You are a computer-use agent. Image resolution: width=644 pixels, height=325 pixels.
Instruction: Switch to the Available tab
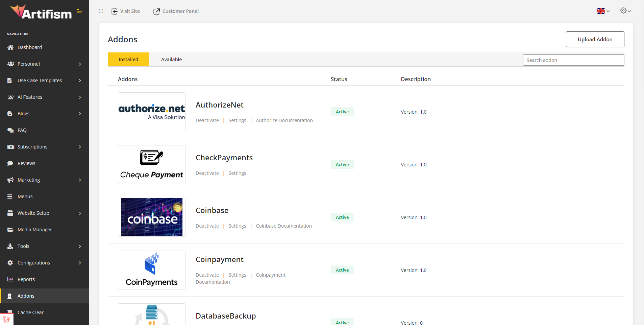click(171, 60)
